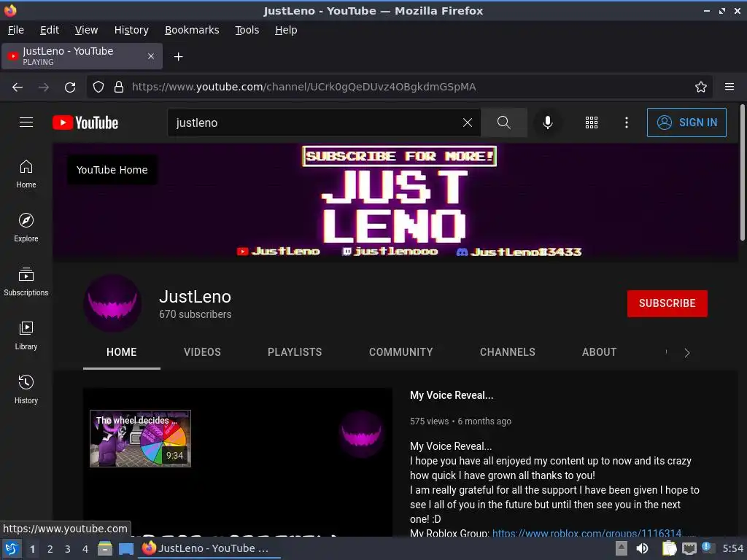The image size is (747, 560).
Task: Open the View menu
Action: point(86,30)
